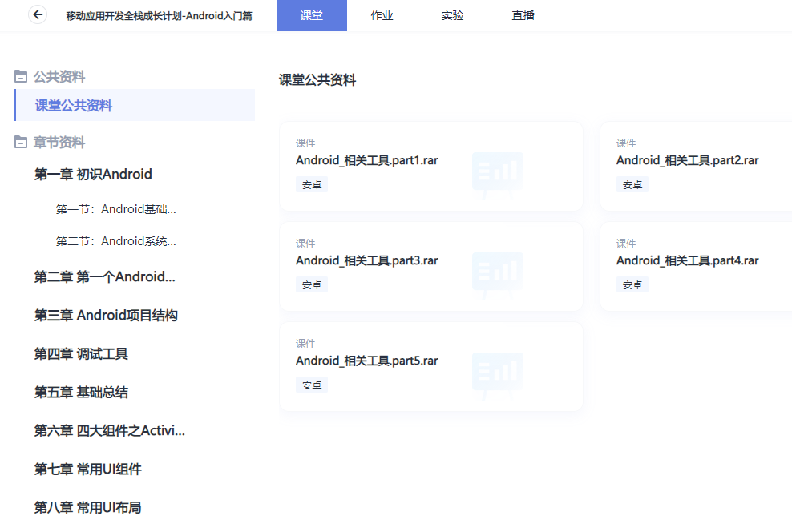Screen dimensions: 792x532
Task: Switch to the 作业 tab
Action: point(382,16)
